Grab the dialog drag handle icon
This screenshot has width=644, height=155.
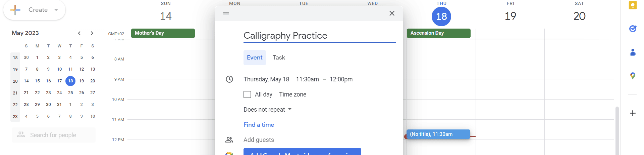[226, 13]
